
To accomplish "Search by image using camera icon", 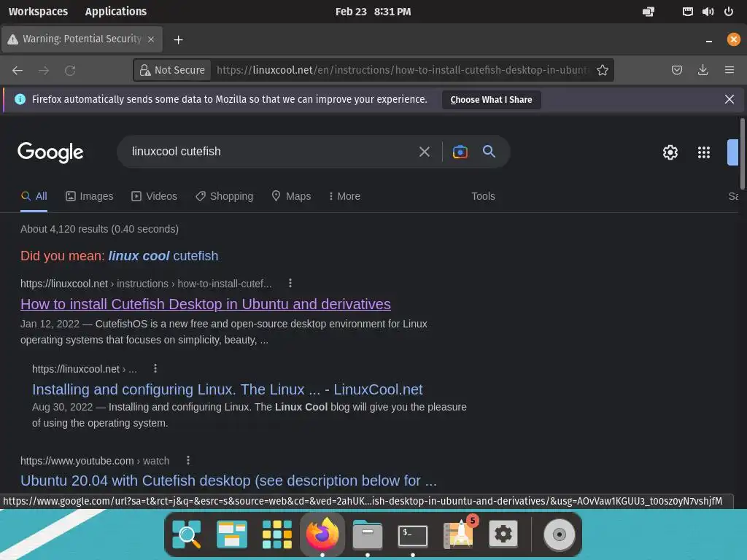I will click(x=460, y=152).
